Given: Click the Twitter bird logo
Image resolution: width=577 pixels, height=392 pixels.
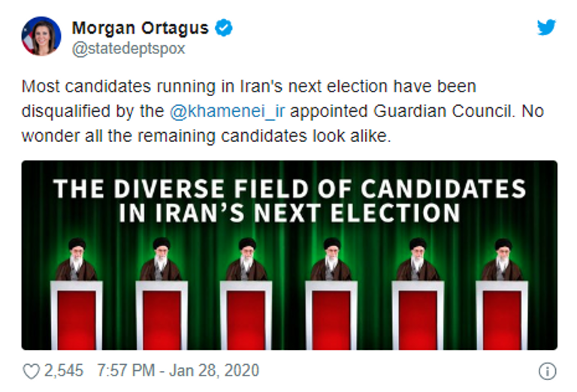Looking at the screenshot, I should coord(546,28).
